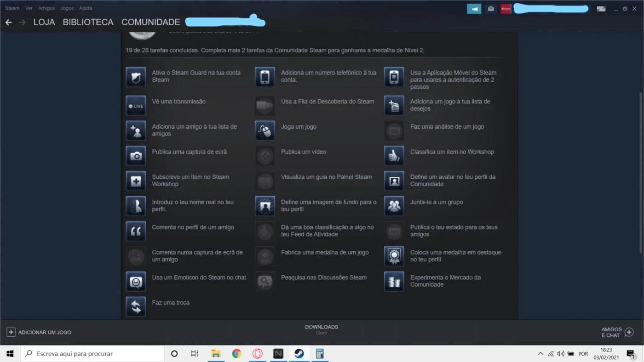The height and width of the screenshot is (362, 644).
Task: Click 'Classifica um item no Workshop' text
Action: click(452, 152)
